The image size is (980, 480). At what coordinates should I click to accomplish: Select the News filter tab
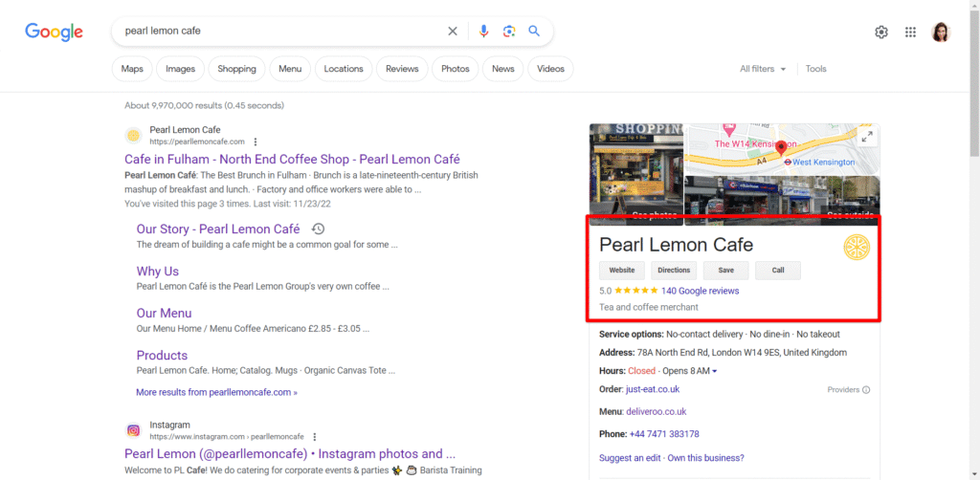(x=503, y=69)
